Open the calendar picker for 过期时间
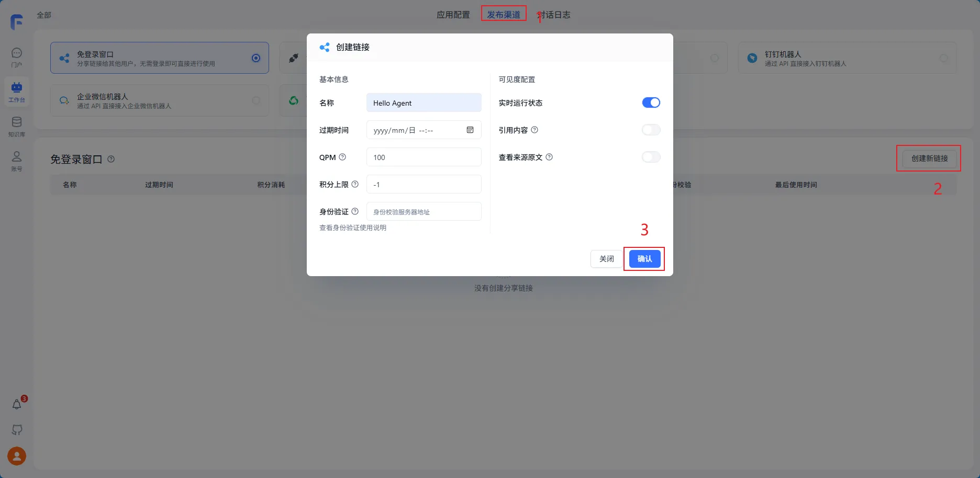The height and width of the screenshot is (478, 980). (470, 130)
